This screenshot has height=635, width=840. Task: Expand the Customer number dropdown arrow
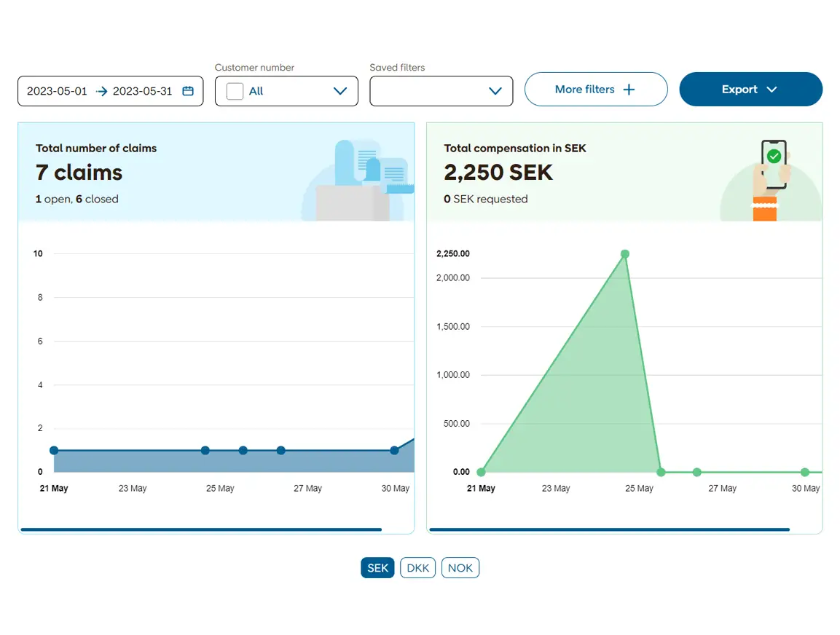pyautogui.click(x=339, y=91)
